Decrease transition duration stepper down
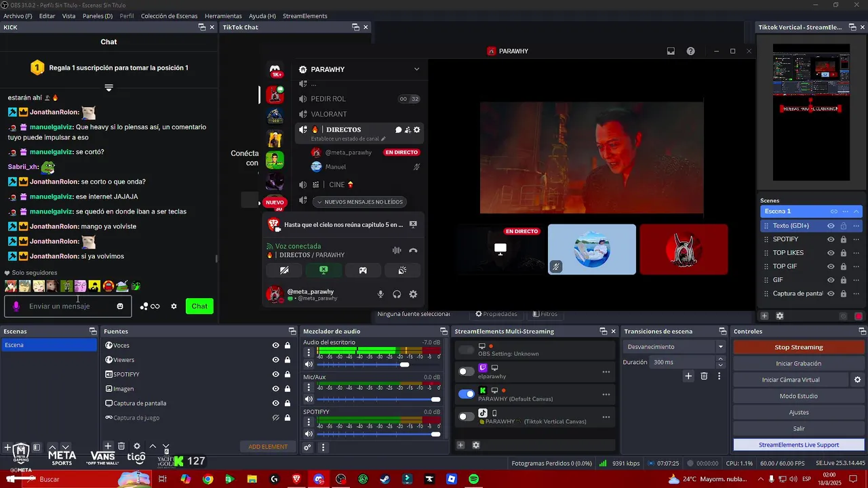868x488 pixels. pos(721,365)
